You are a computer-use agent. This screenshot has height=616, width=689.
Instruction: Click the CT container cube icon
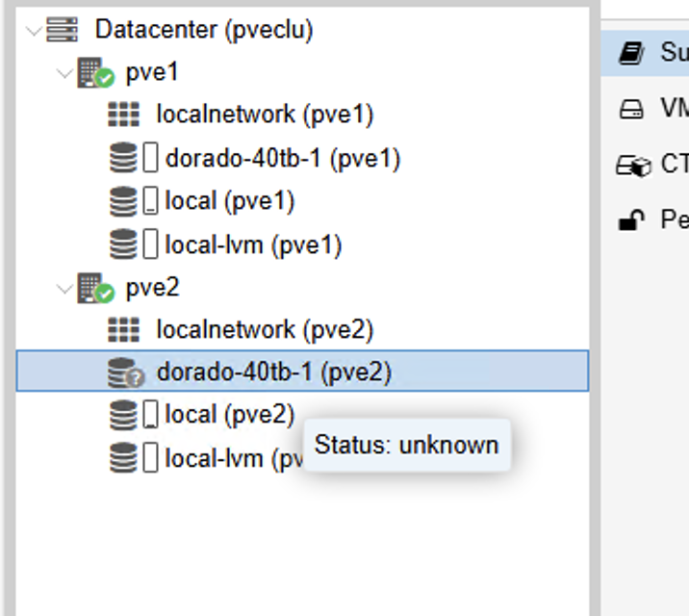633,166
